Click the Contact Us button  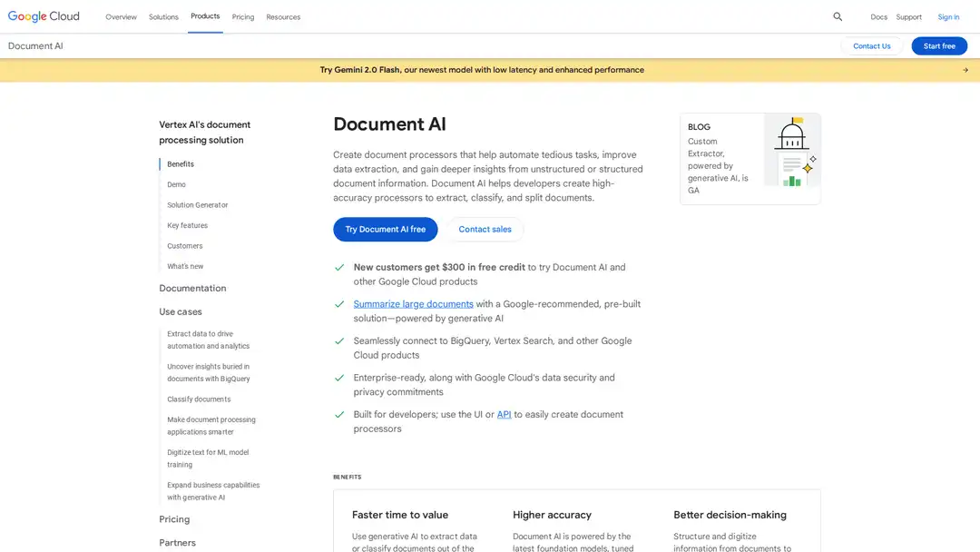871,45
